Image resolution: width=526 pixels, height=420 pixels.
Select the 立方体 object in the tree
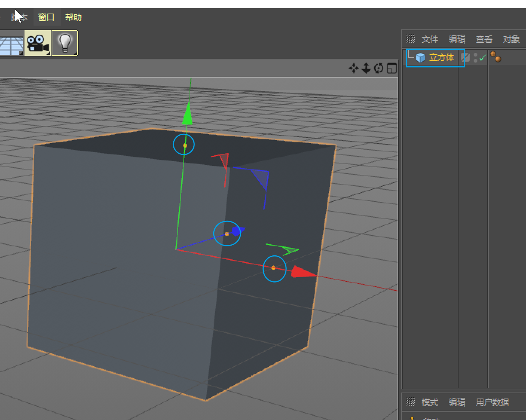tap(442, 58)
